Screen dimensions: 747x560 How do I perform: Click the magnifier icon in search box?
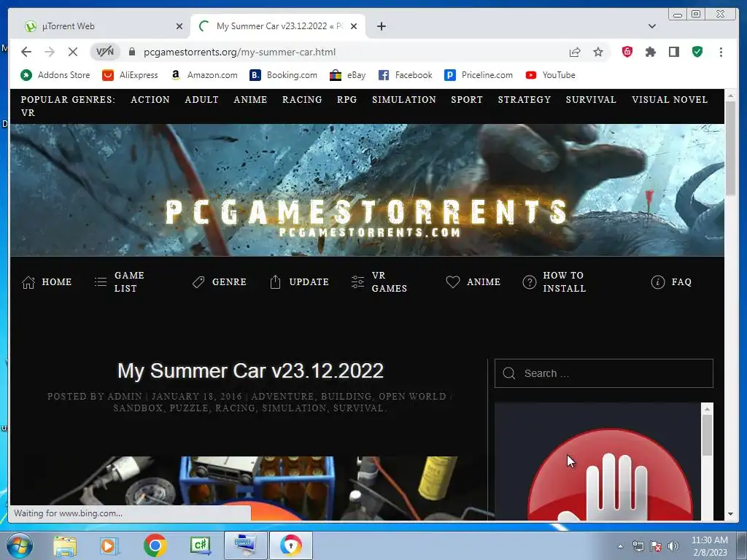pyautogui.click(x=508, y=373)
